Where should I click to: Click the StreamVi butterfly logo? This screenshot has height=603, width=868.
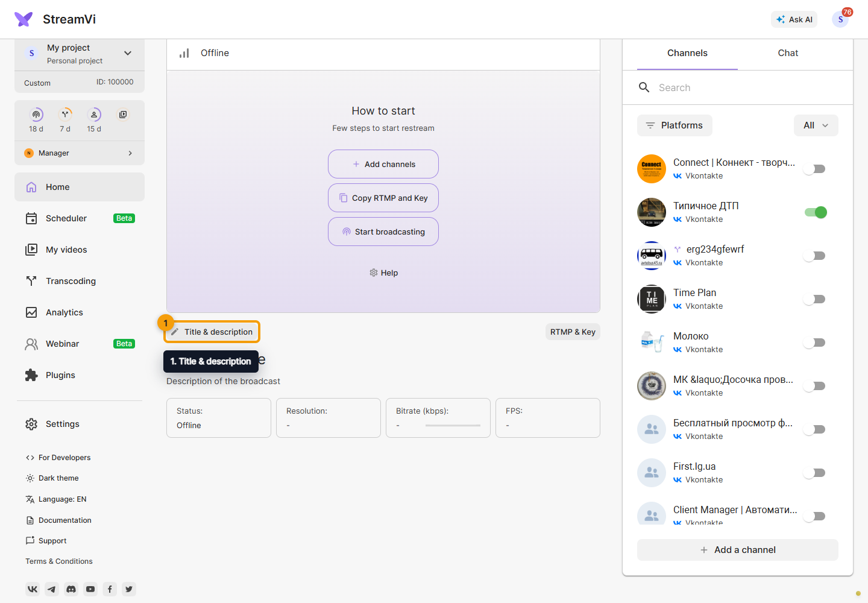(x=24, y=19)
